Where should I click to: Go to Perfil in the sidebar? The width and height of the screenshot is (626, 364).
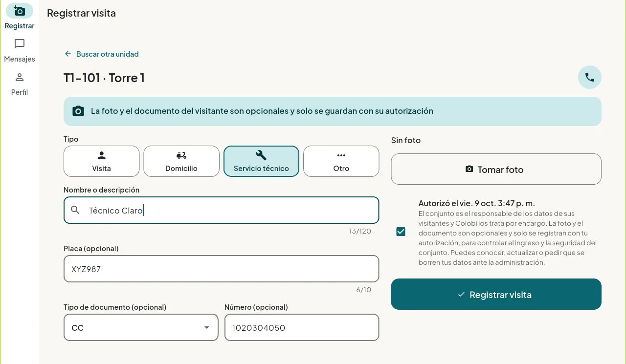(20, 84)
